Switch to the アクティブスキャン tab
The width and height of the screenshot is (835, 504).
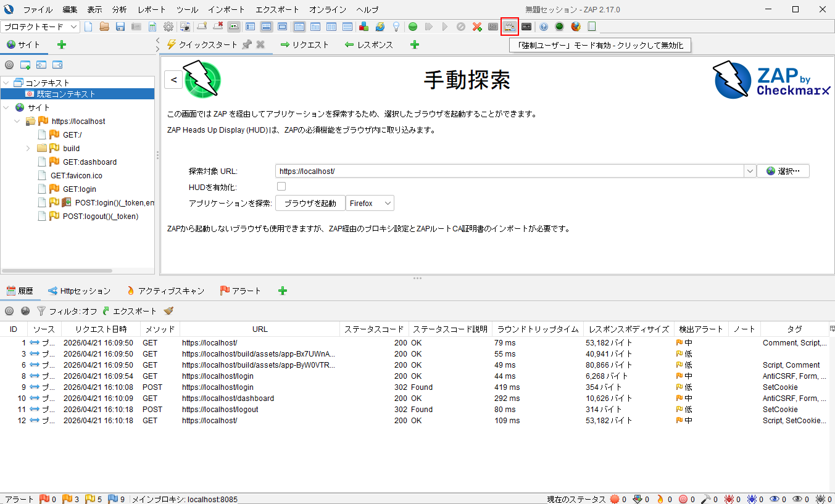tap(165, 291)
